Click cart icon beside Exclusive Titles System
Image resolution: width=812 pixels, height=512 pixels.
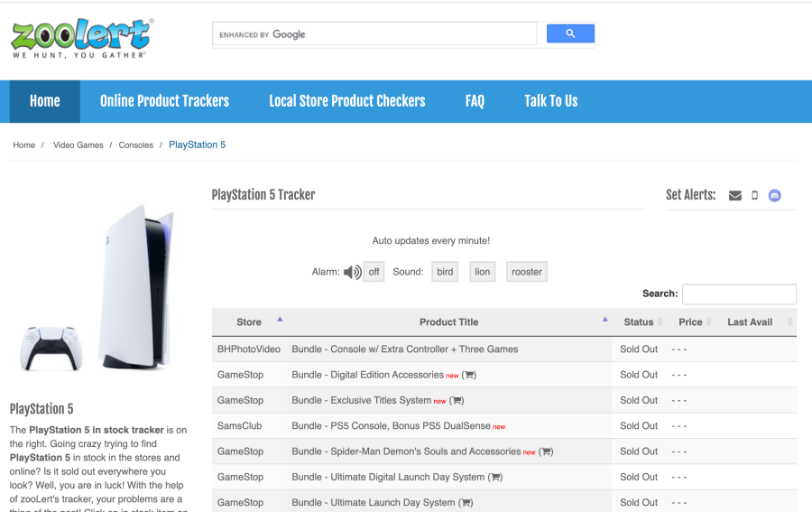(457, 401)
